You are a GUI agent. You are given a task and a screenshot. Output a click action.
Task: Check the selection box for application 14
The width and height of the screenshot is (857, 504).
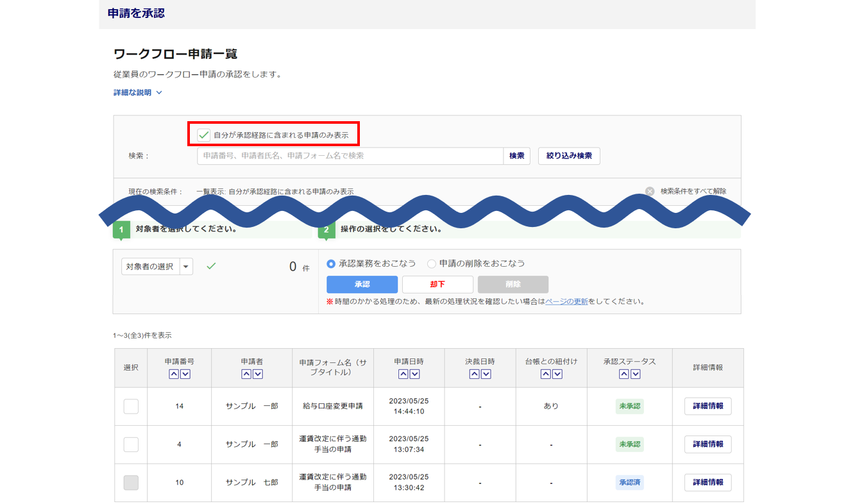click(131, 406)
